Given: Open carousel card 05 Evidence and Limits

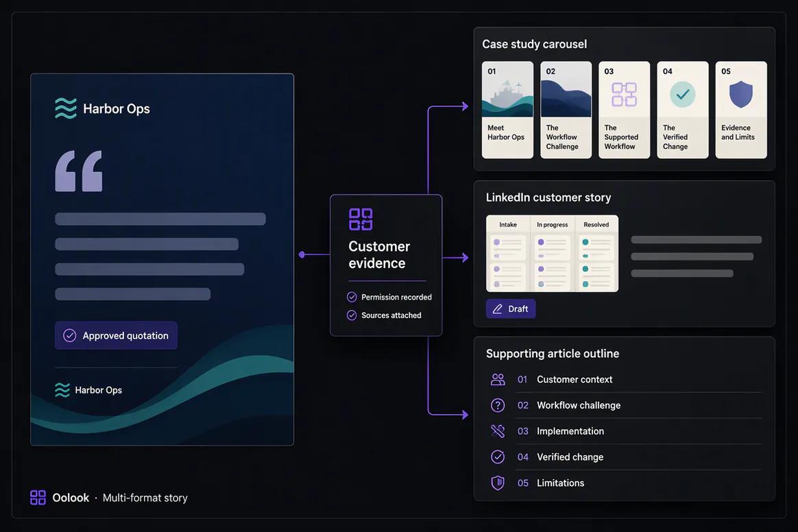Looking at the screenshot, I should click(x=741, y=110).
